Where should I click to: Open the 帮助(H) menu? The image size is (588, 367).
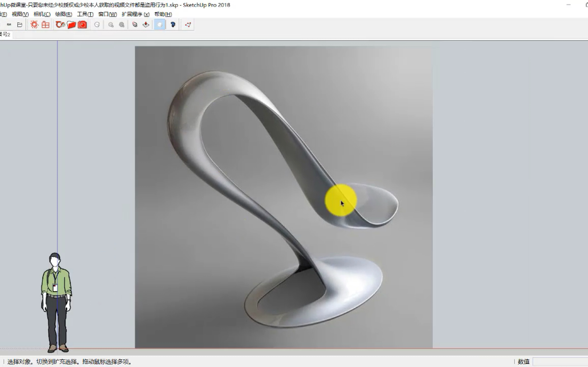[x=163, y=14]
